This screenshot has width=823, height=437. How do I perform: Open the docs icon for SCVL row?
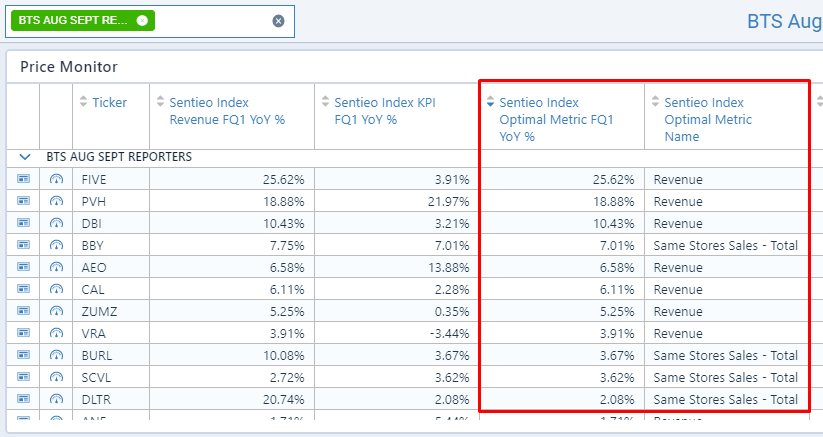tap(24, 377)
